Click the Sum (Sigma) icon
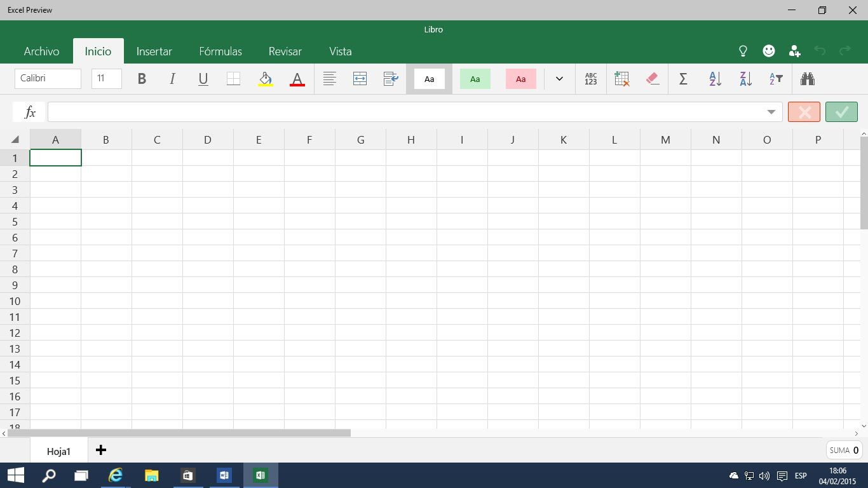This screenshot has width=868, height=488. coord(683,79)
